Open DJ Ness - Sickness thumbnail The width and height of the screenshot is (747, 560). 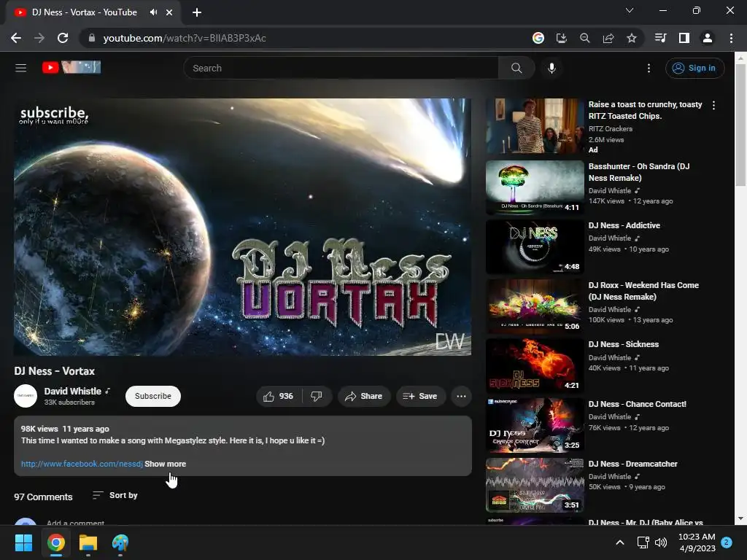click(535, 366)
